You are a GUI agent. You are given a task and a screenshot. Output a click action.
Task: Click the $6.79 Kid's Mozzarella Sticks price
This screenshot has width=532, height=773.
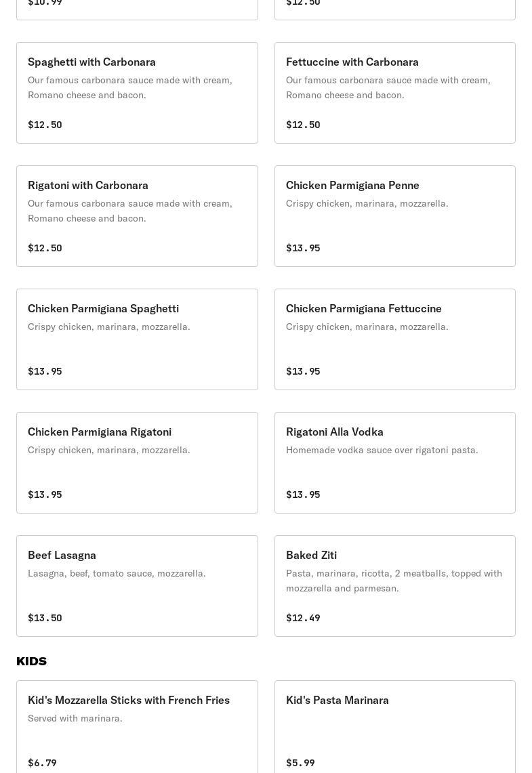42,763
